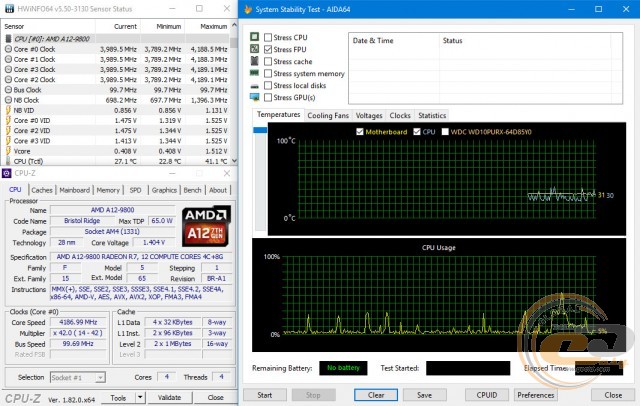The image size is (640, 406).
Task: Click the HWiNFO scrollbar up arrow
Action: point(234,25)
